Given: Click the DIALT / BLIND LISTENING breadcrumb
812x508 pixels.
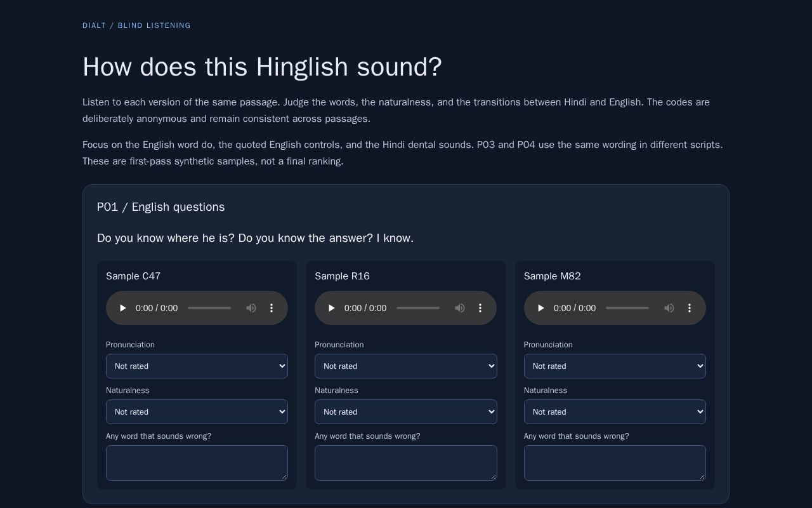Looking at the screenshot, I should (x=136, y=25).
